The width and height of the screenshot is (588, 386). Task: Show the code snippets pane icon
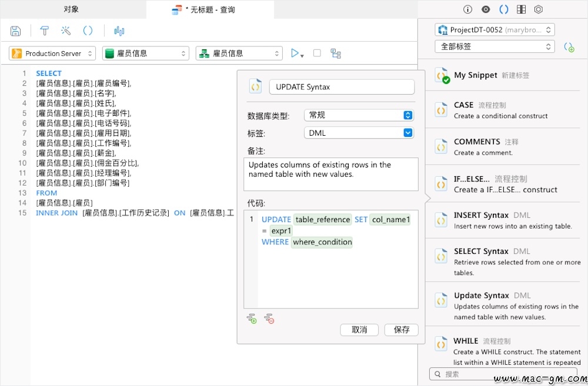(504, 9)
